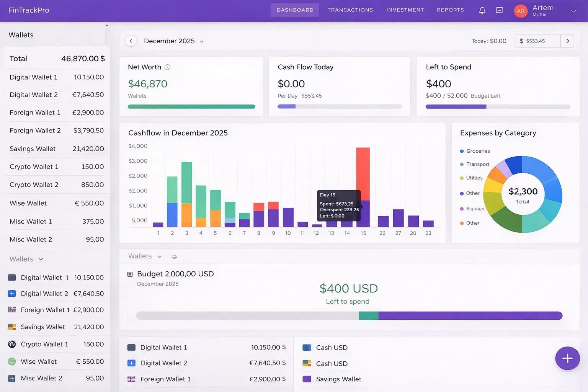Open the chat messages icon

click(499, 10)
